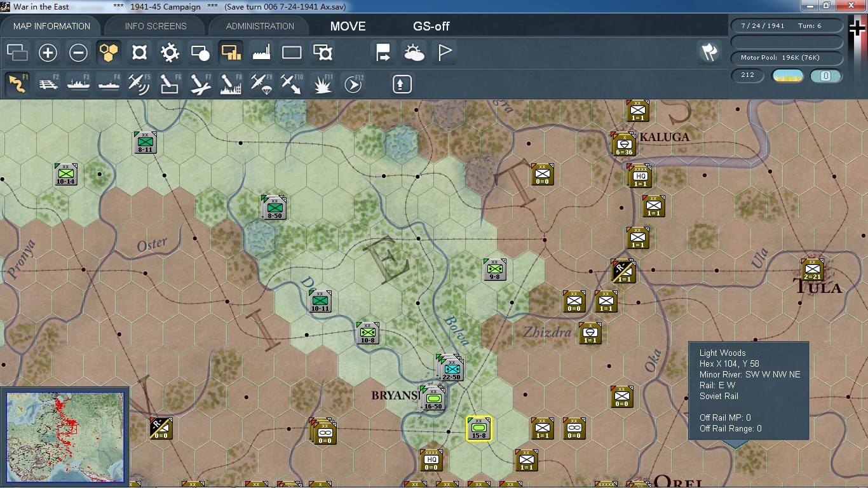
Task: Select the Soviet 2=21 unit at Tula
Action: pos(812,269)
